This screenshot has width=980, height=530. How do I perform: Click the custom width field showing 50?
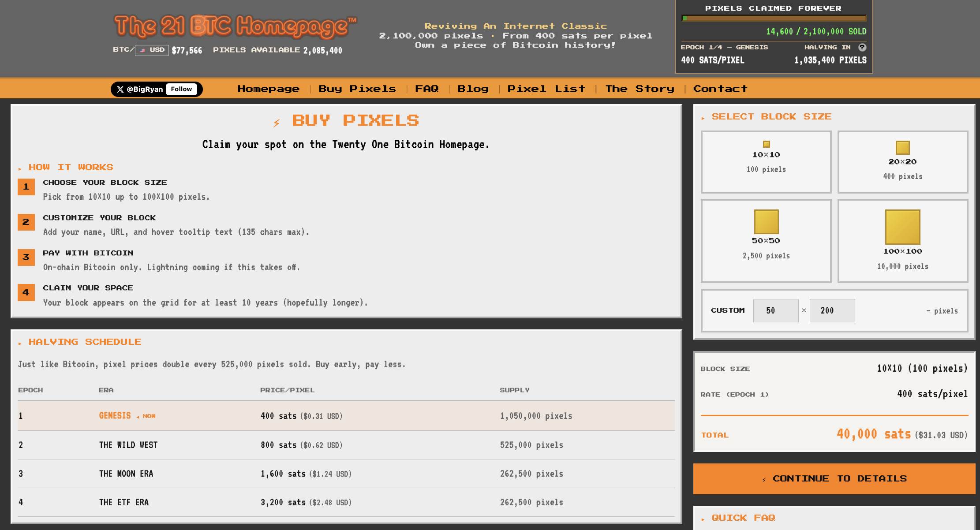tap(775, 310)
